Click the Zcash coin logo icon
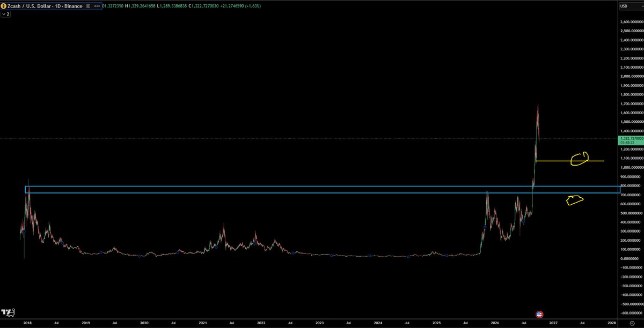644x328 pixels. tap(4, 6)
